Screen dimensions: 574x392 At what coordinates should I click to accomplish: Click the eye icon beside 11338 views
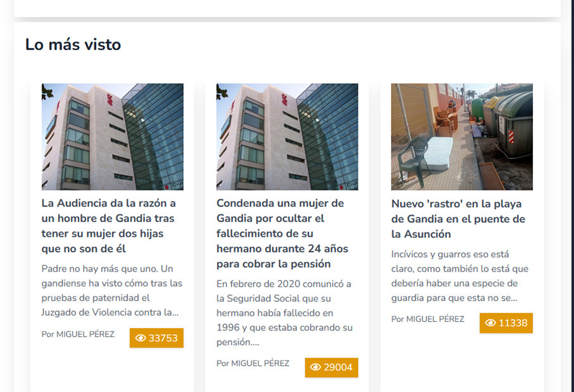[x=490, y=323]
